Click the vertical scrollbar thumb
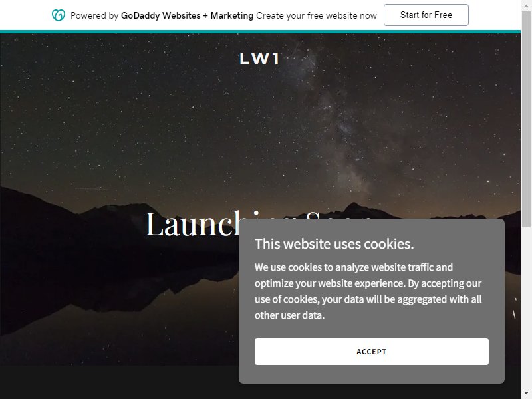532x399 pixels. pos(526,119)
